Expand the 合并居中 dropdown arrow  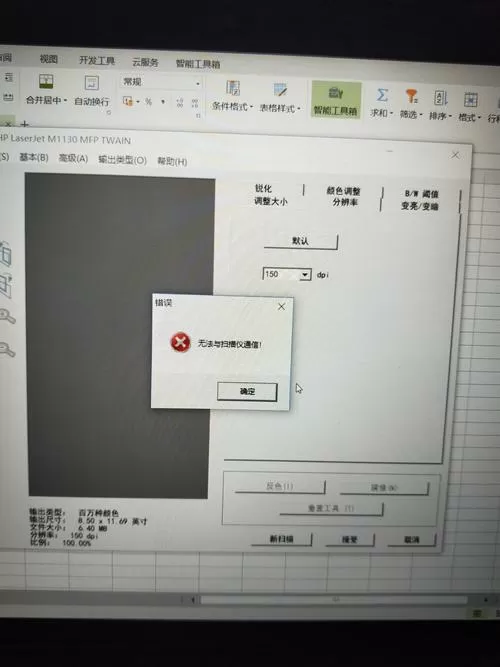65,101
